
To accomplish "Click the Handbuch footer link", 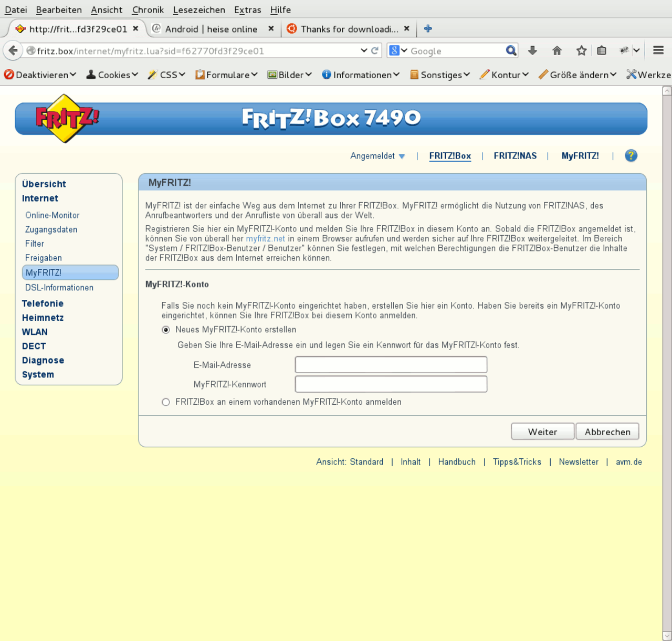I will (x=457, y=462).
